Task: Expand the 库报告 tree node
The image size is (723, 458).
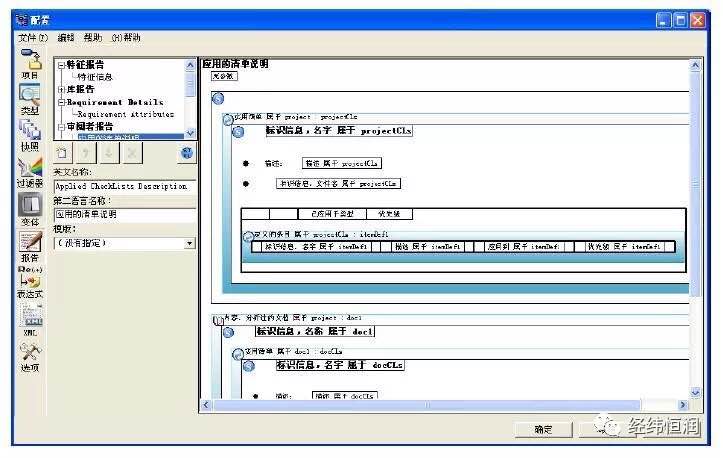Action: pyautogui.click(x=61, y=89)
